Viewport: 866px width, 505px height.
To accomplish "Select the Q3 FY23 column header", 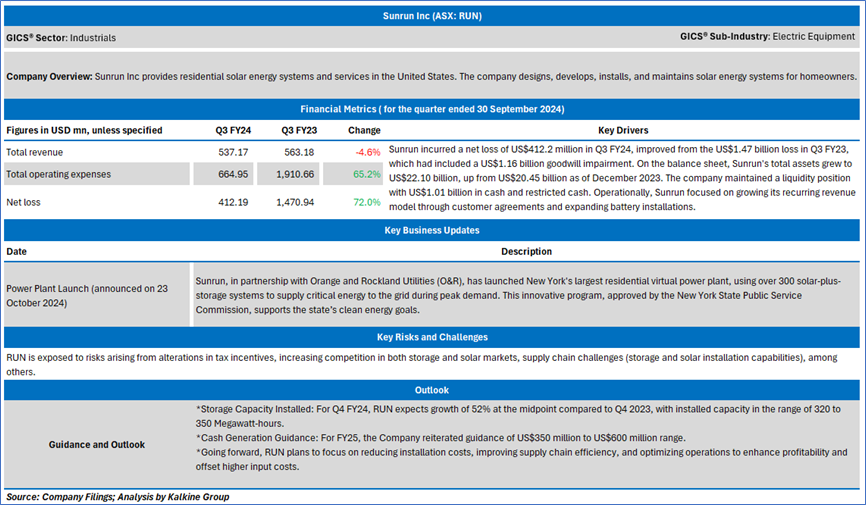I will tap(299, 130).
